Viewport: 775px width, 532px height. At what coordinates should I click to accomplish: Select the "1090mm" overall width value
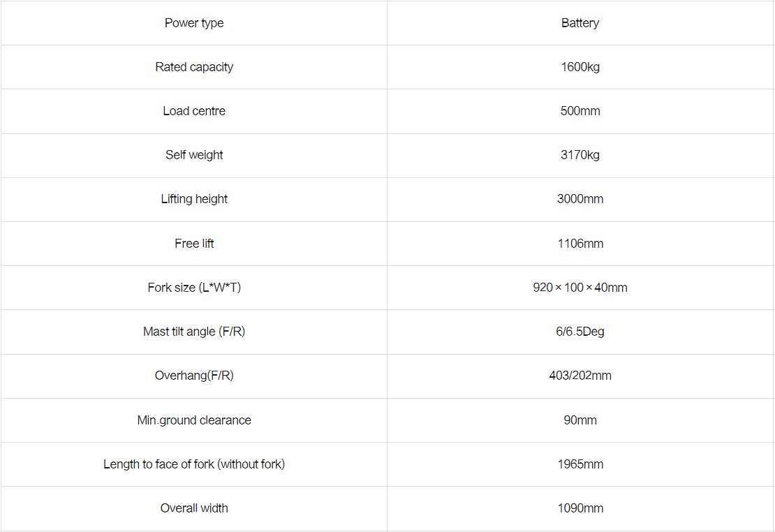click(580, 508)
